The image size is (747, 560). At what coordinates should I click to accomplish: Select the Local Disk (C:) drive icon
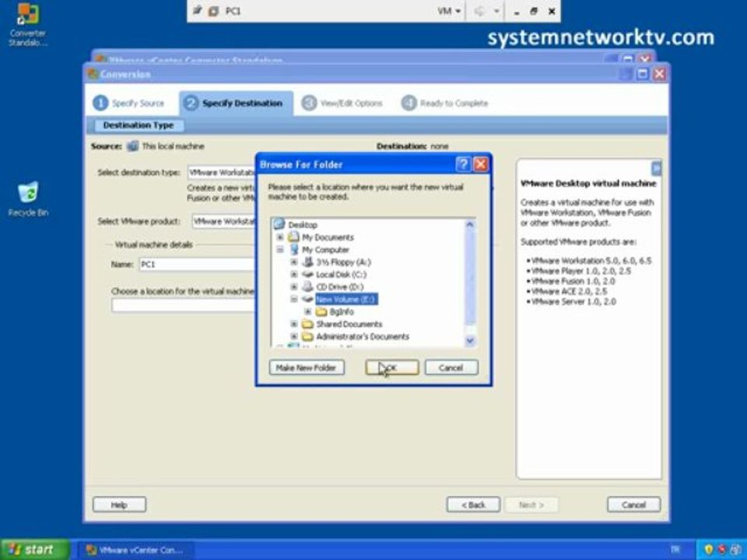point(308,274)
